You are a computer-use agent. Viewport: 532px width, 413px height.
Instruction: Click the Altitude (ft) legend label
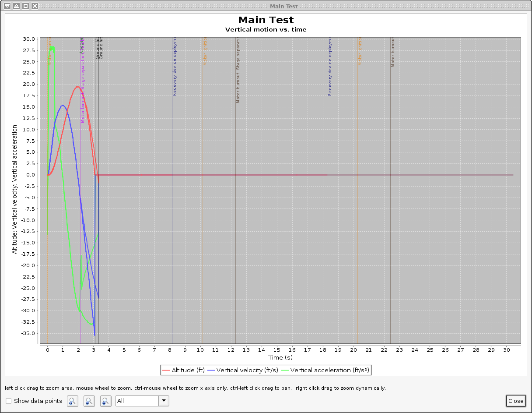tap(189, 370)
